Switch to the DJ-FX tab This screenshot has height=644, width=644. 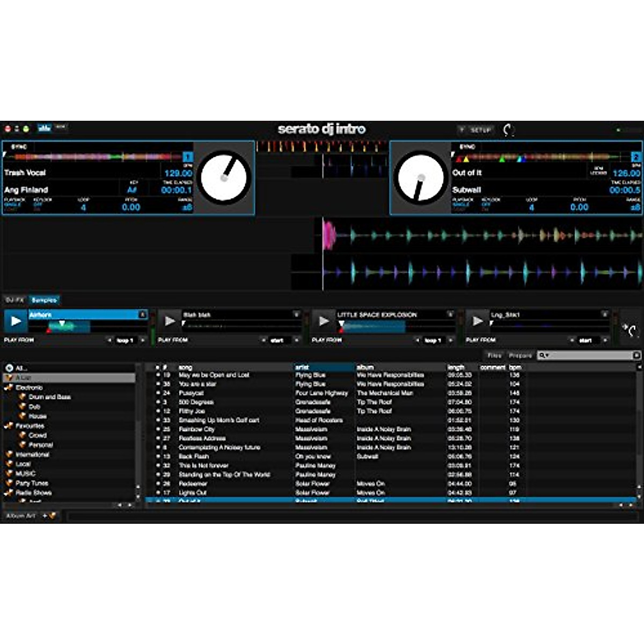[14, 301]
